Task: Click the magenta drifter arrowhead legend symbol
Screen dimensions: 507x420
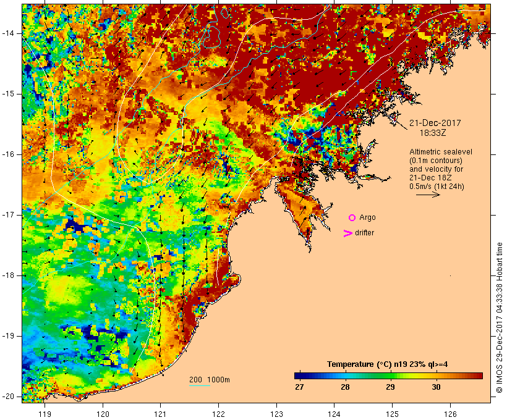Action: pos(347,233)
